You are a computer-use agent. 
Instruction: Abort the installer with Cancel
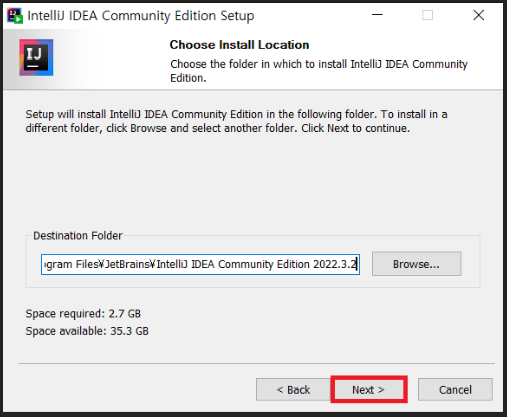455,390
